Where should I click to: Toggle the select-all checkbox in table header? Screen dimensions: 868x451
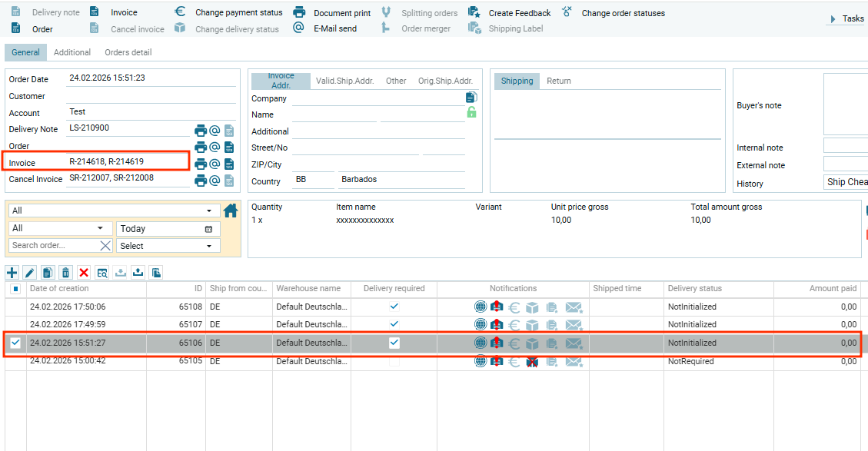click(15, 289)
